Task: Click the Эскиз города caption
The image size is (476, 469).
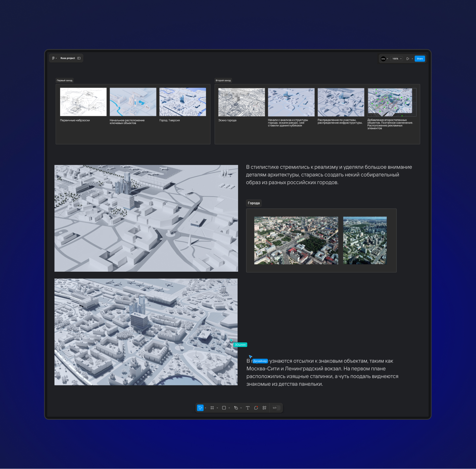Action: click(x=227, y=120)
